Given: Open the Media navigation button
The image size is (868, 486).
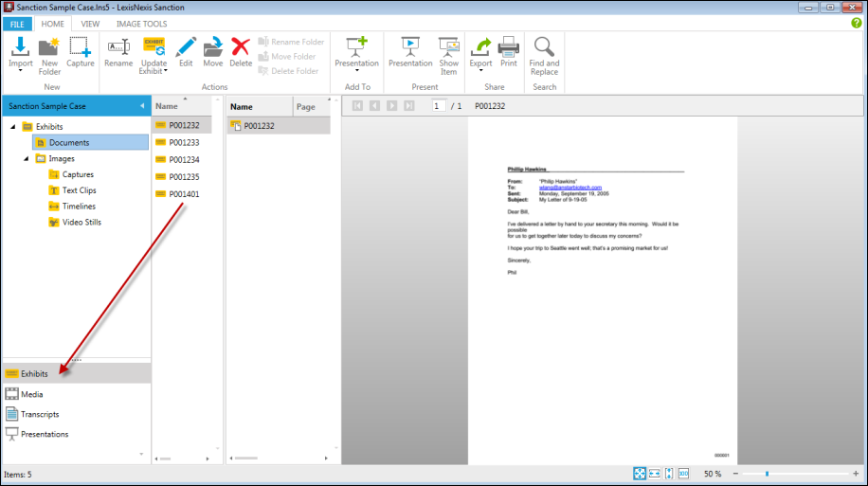Looking at the screenshot, I should coord(77,394).
